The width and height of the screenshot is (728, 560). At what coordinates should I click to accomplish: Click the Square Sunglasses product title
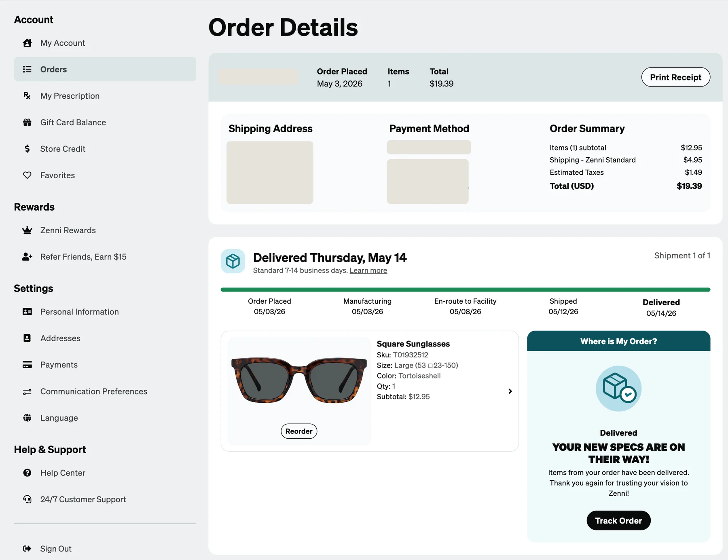tap(413, 344)
